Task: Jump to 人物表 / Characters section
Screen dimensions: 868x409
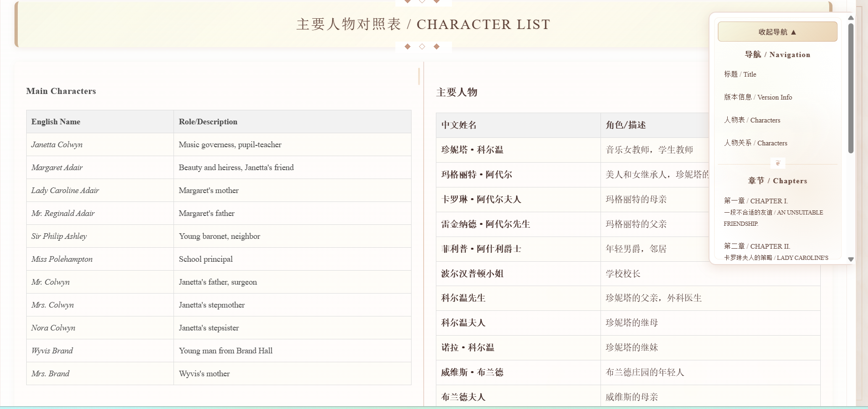Action: [752, 120]
